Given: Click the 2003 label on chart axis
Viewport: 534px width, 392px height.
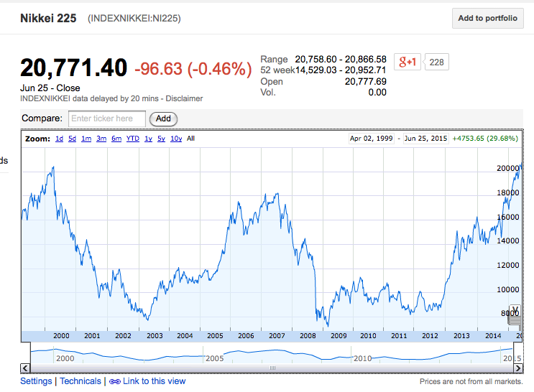Looking at the screenshot, I should [x=155, y=336].
